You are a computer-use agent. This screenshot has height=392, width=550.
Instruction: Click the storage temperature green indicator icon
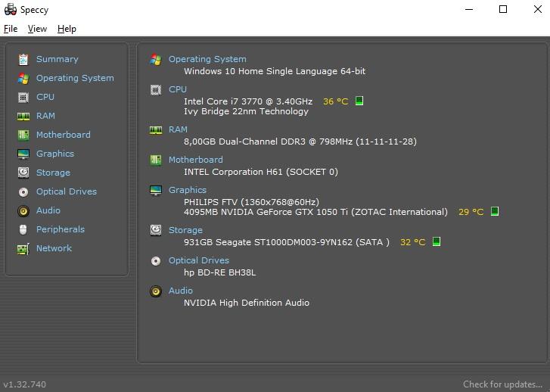(x=437, y=241)
